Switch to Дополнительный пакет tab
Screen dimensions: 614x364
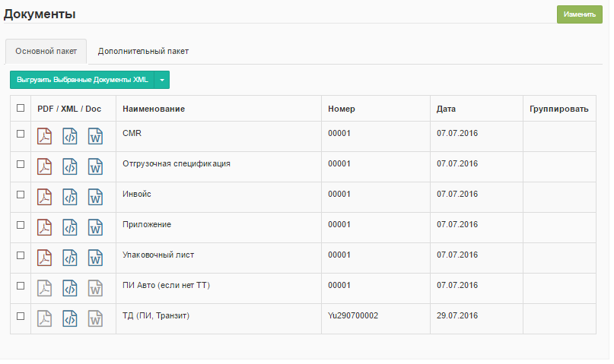[x=143, y=52]
